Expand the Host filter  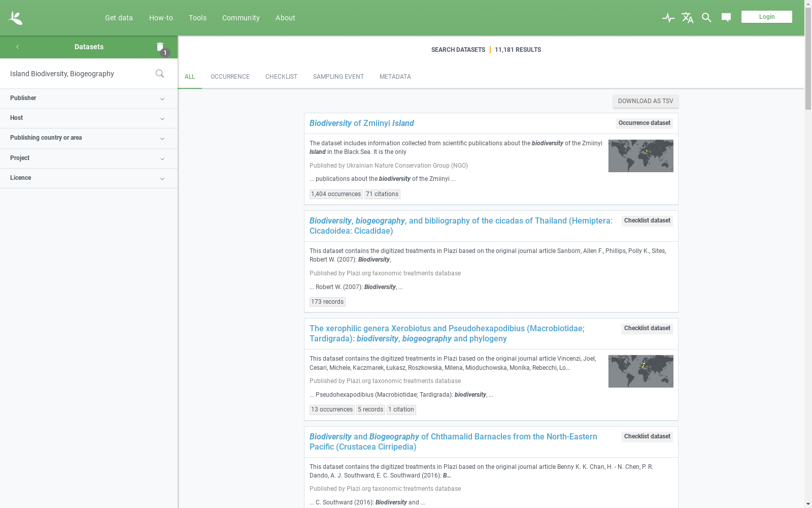[x=89, y=118]
